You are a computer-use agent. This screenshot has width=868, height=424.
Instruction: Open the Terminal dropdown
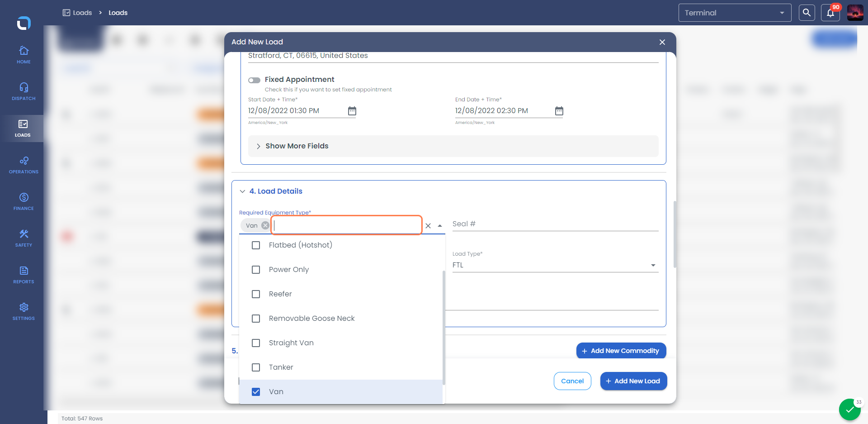735,13
